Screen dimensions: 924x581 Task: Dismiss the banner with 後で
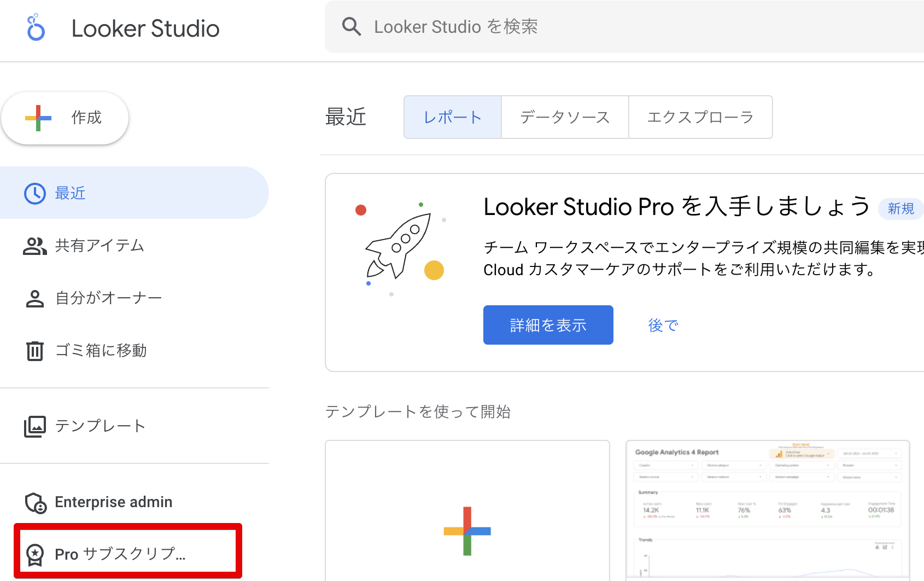click(x=663, y=324)
